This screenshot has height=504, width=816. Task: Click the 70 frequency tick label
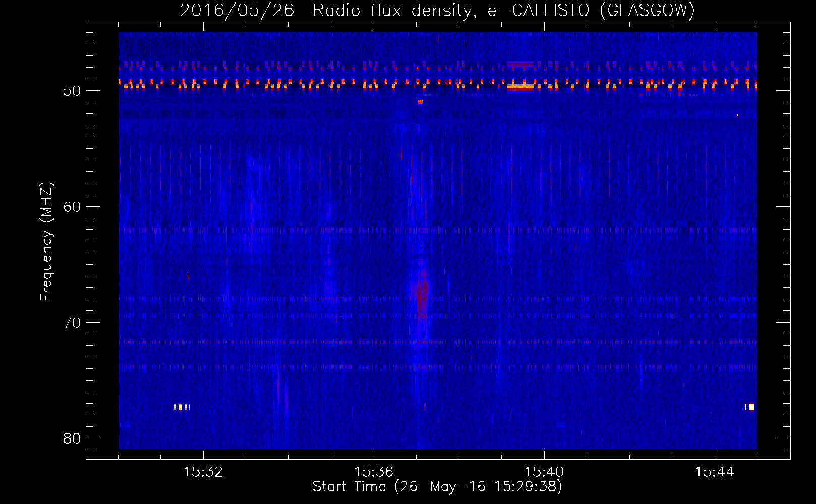click(72, 323)
